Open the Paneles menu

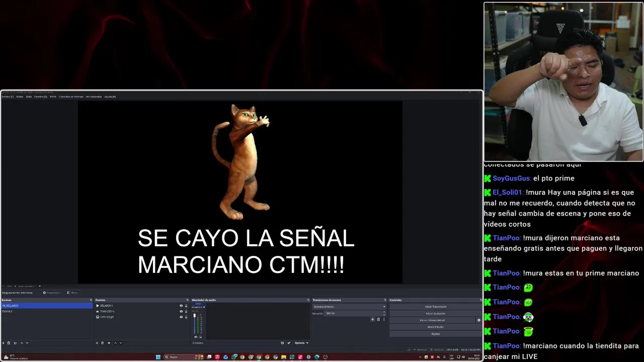pos(41,97)
